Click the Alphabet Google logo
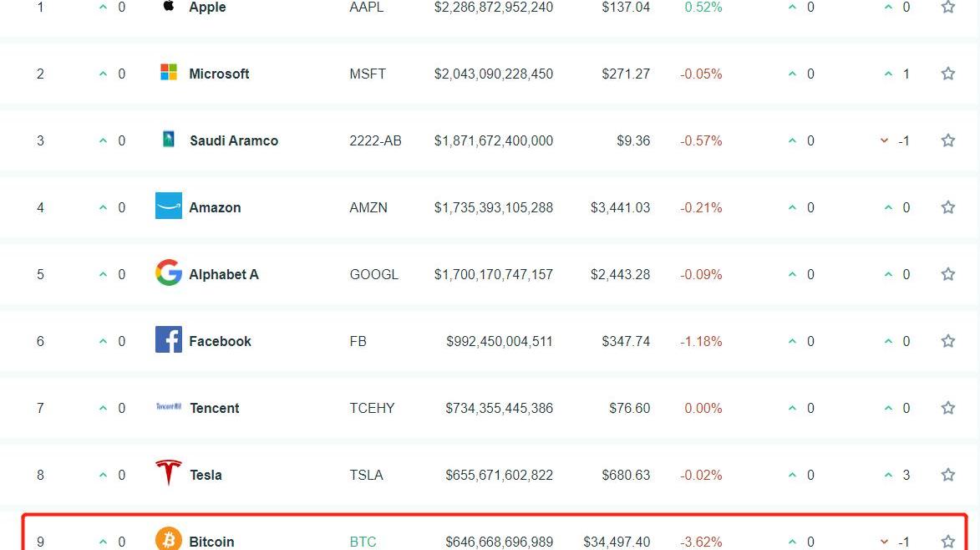 point(169,273)
